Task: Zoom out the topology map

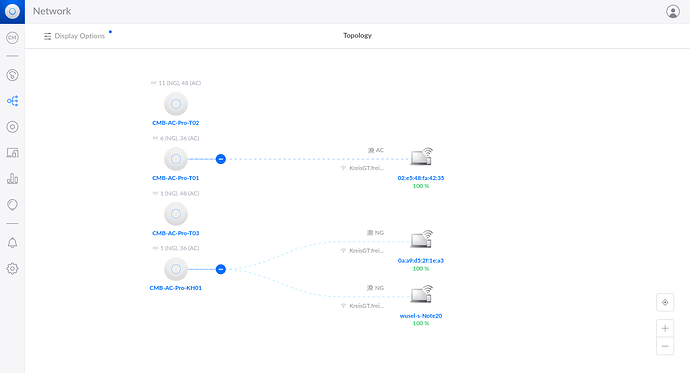Action: click(x=665, y=346)
